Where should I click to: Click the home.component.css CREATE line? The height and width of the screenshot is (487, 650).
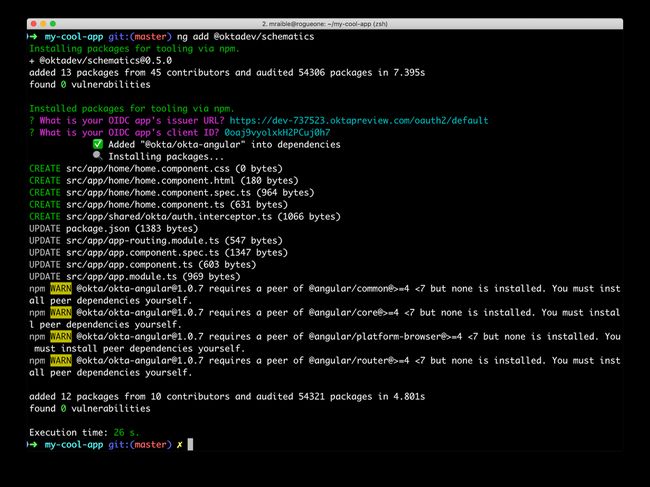155,168
